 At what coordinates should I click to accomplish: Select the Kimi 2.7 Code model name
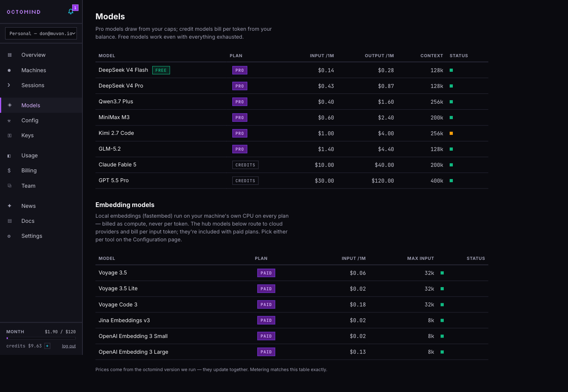[x=116, y=133]
